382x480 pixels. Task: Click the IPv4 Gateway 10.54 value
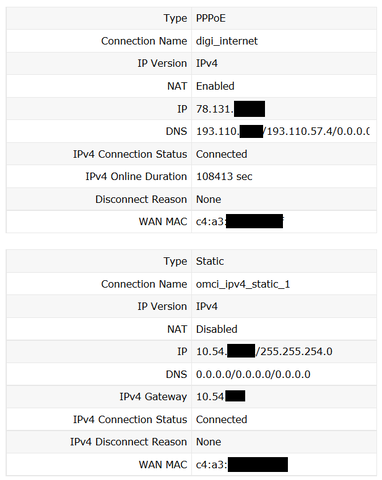220,396
